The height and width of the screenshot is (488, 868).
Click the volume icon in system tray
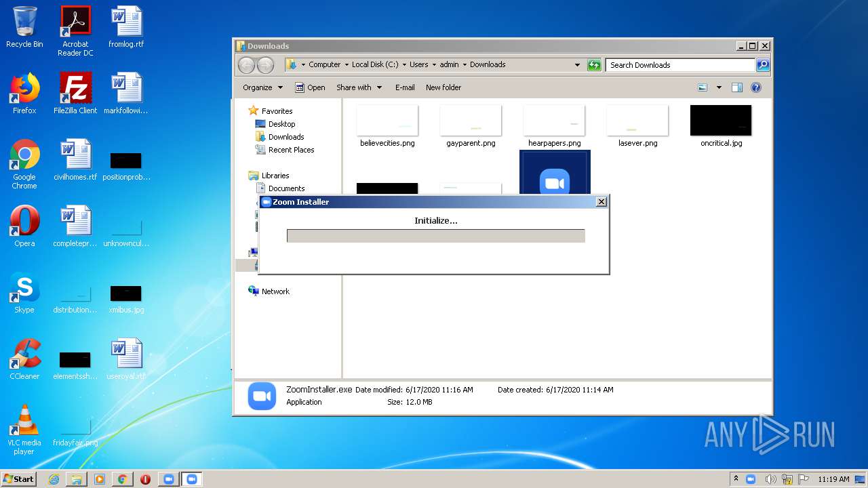pos(770,479)
